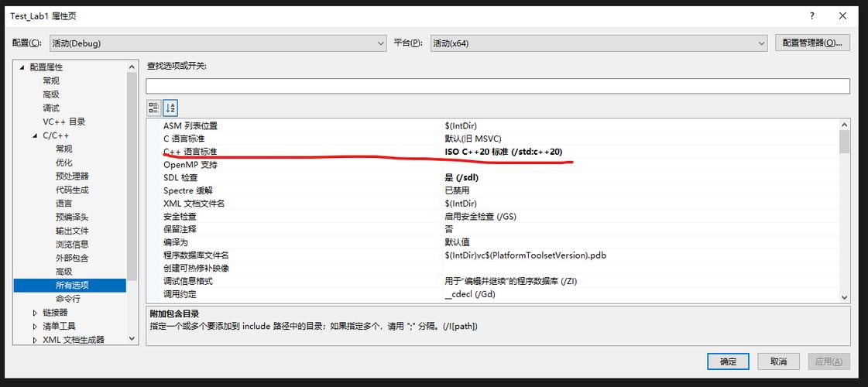Click the 编译为 property
Viewport: 868px width, 387px height.
click(x=176, y=242)
